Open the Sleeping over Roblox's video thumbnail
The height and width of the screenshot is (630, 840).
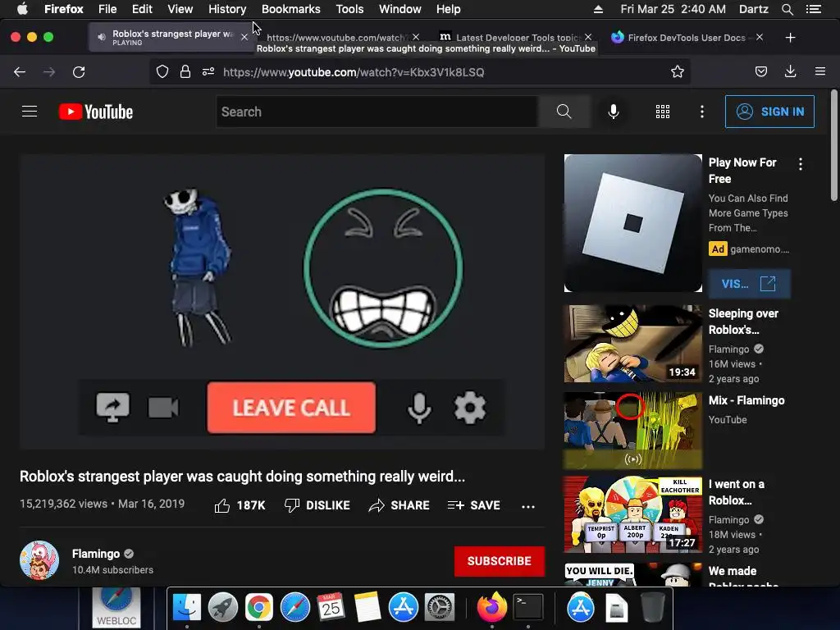point(632,344)
